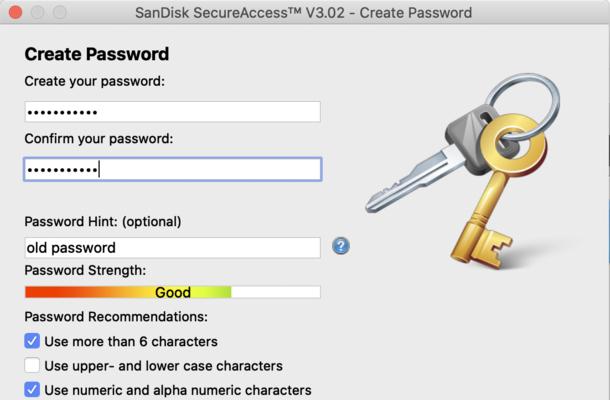This screenshot has height=400, width=610.
Task: Click the 'Create Password' heading
Action: [x=96, y=54]
